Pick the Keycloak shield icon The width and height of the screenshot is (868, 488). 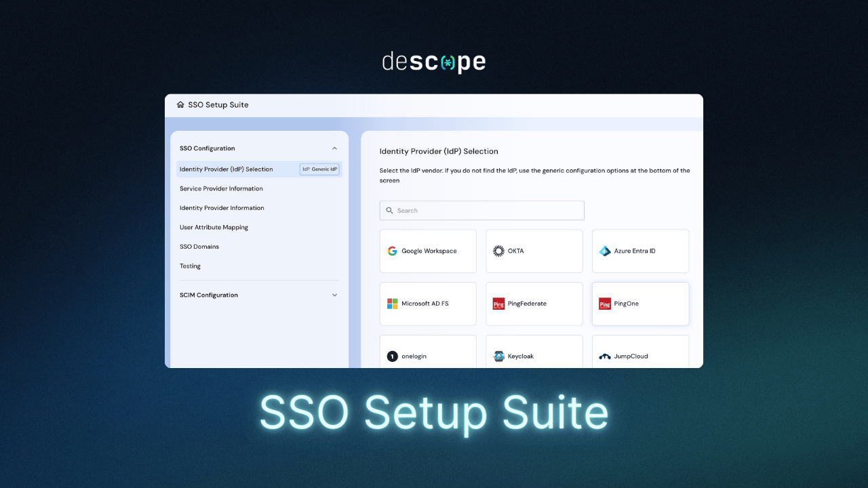(498, 356)
